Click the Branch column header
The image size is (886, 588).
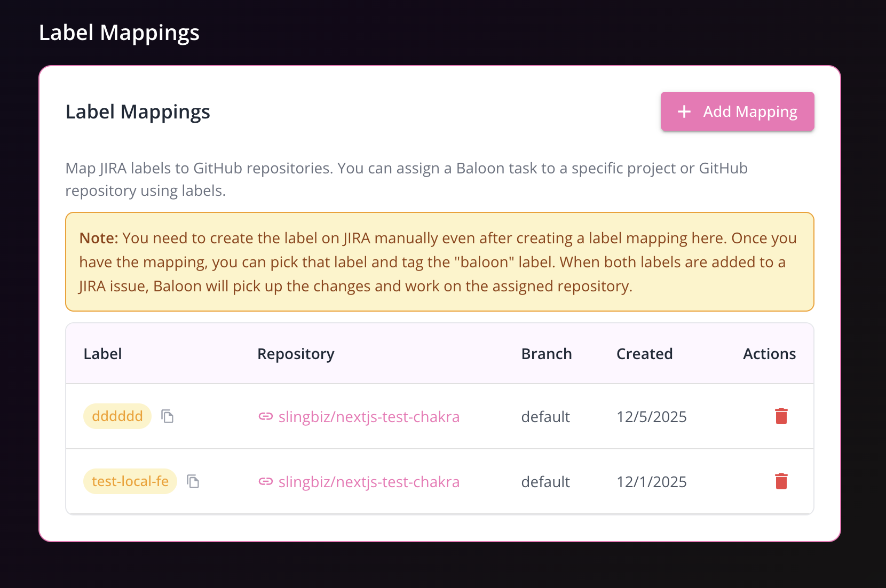point(547,353)
